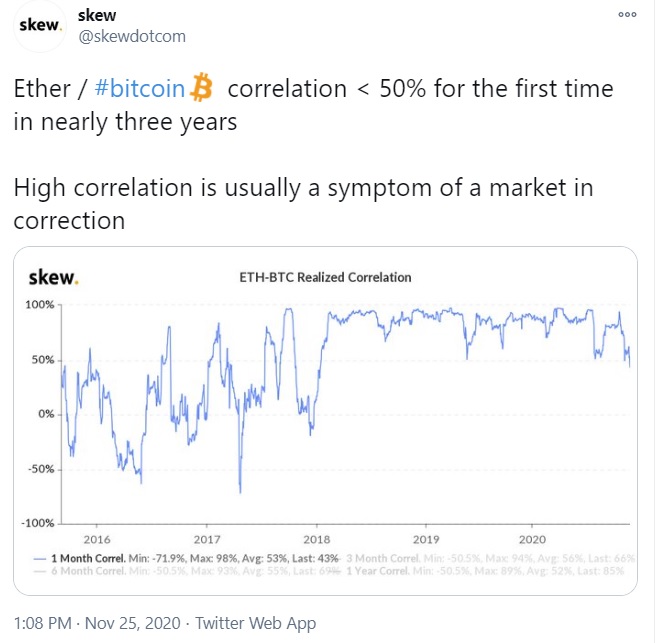The width and height of the screenshot is (658, 643).
Task: Click the Bitcoin symbol emoji icon
Action: coord(202,88)
